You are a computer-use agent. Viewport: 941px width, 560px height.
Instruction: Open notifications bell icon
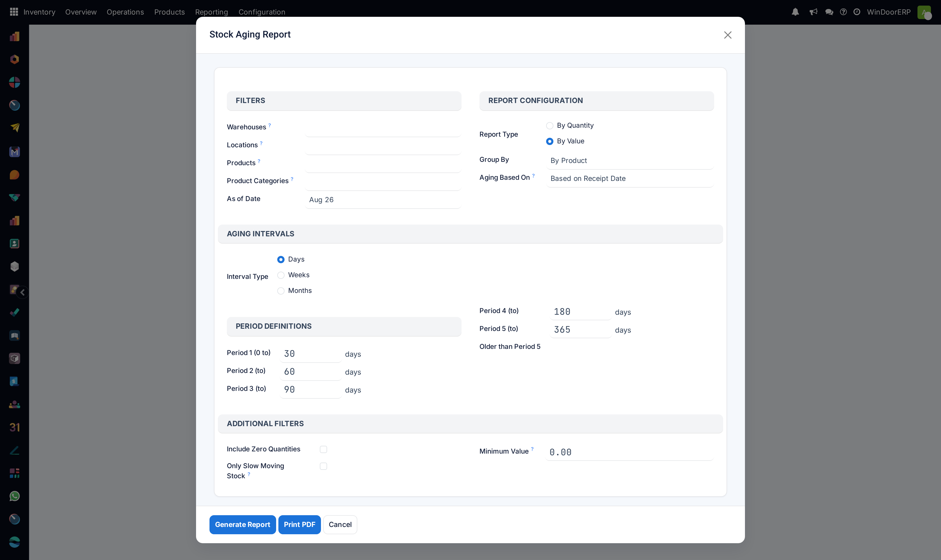(795, 12)
